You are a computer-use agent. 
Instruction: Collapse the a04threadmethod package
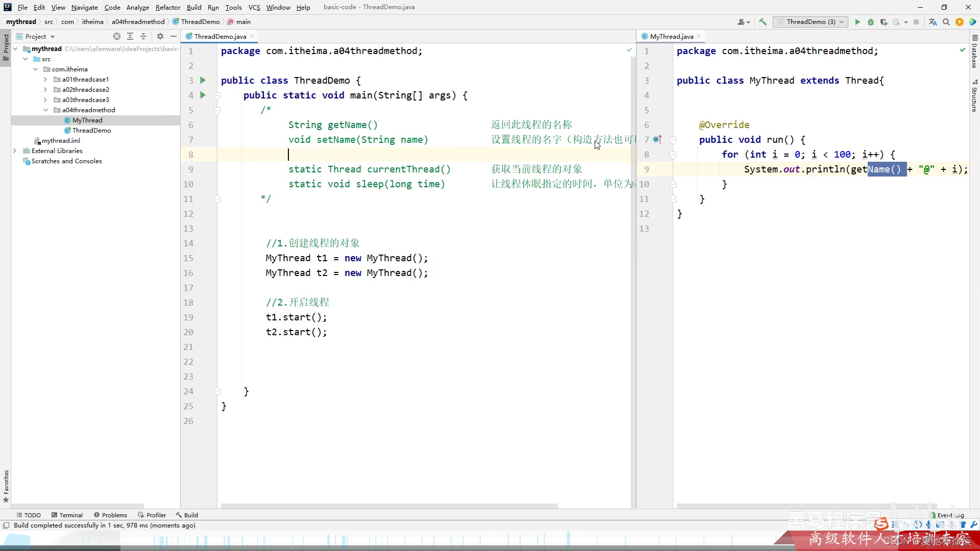coord(45,110)
